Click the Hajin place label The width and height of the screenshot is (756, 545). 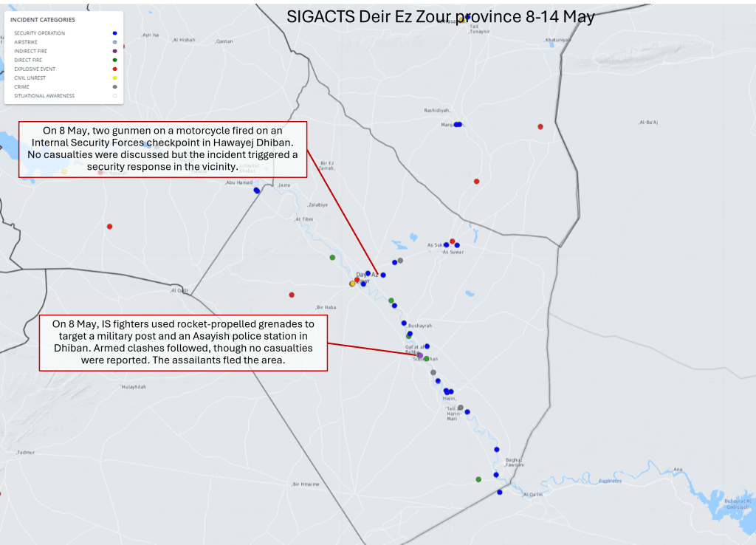point(450,399)
